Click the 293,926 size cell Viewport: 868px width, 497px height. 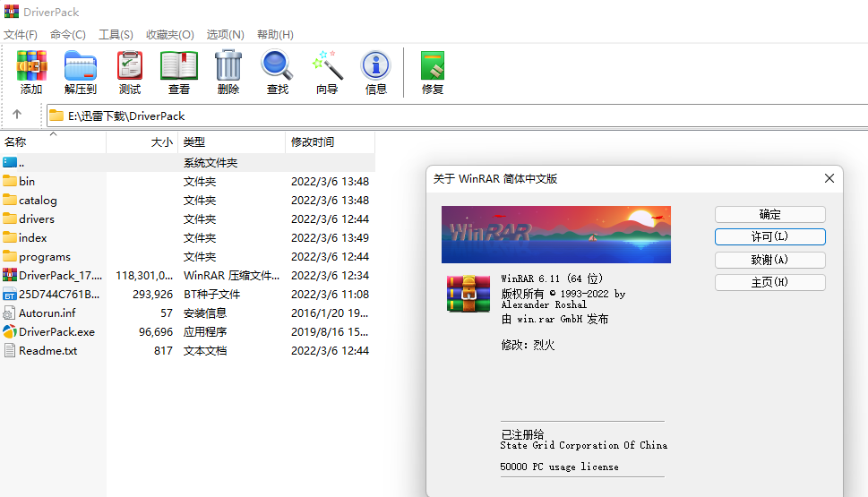tap(153, 295)
